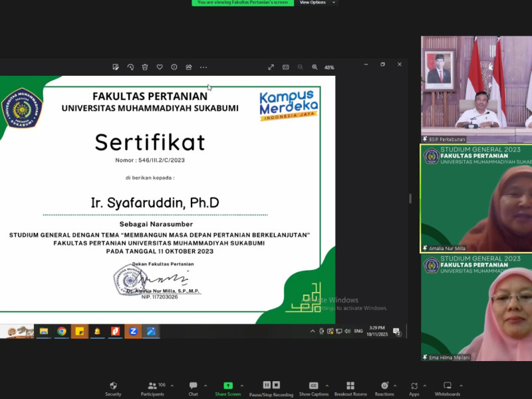Toggle the fit-to-window view icon in Photos
Viewport: 532px width, 399px height.
286,67
